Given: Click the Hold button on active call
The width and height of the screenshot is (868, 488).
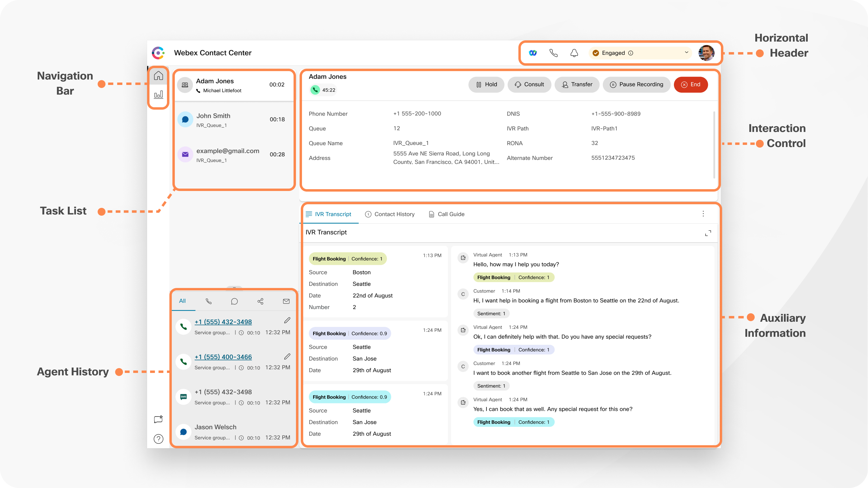Looking at the screenshot, I should [x=486, y=84].
